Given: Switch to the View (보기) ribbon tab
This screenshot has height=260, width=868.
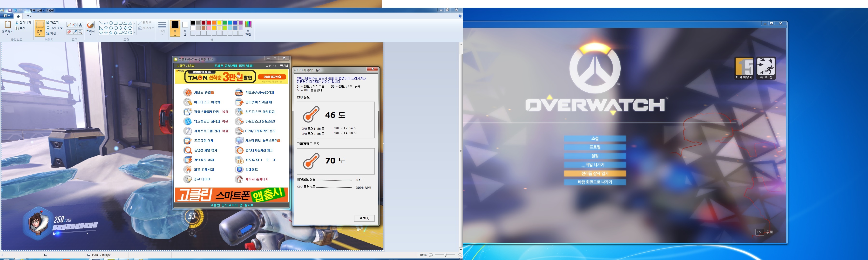Looking at the screenshot, I should [30, 16].
